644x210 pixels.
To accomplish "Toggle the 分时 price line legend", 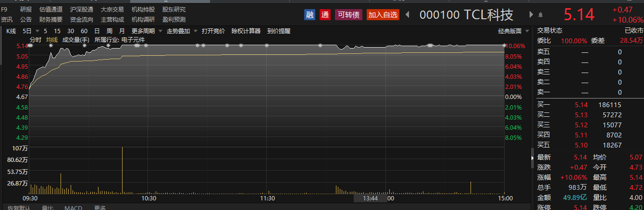I will (36, 39).
